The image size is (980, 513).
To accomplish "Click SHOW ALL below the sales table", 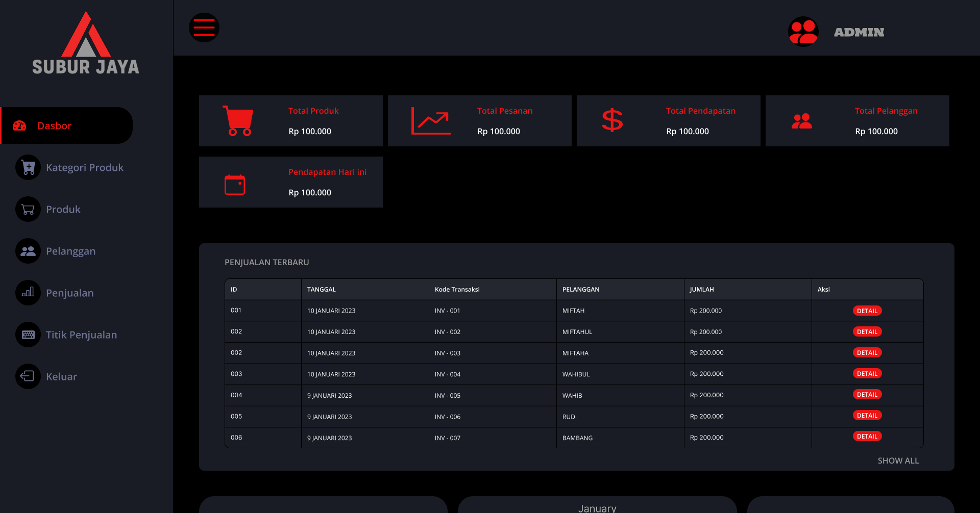I will pyautogui.click(x=898, y=460).
